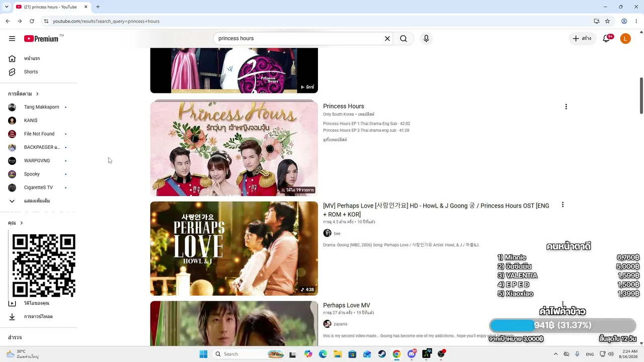Expand the You section header
The width and height of the screenshot is (644, 362).
tap(16, 223)
